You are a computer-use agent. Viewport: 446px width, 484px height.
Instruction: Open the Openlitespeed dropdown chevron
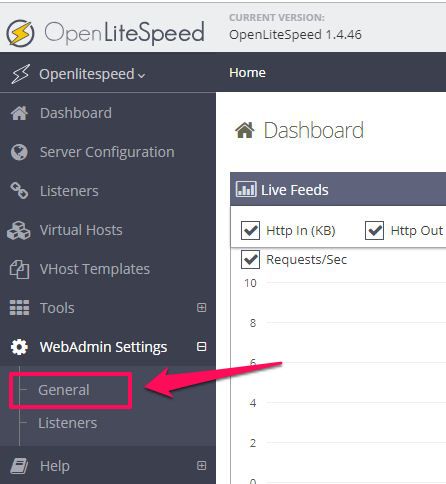point(142,76)
